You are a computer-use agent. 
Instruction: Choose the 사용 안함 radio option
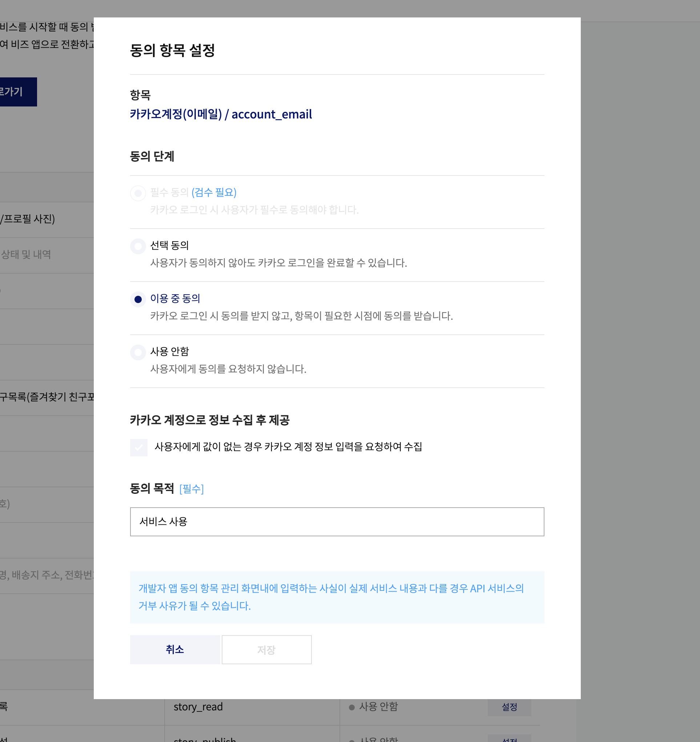pos(138,352)
